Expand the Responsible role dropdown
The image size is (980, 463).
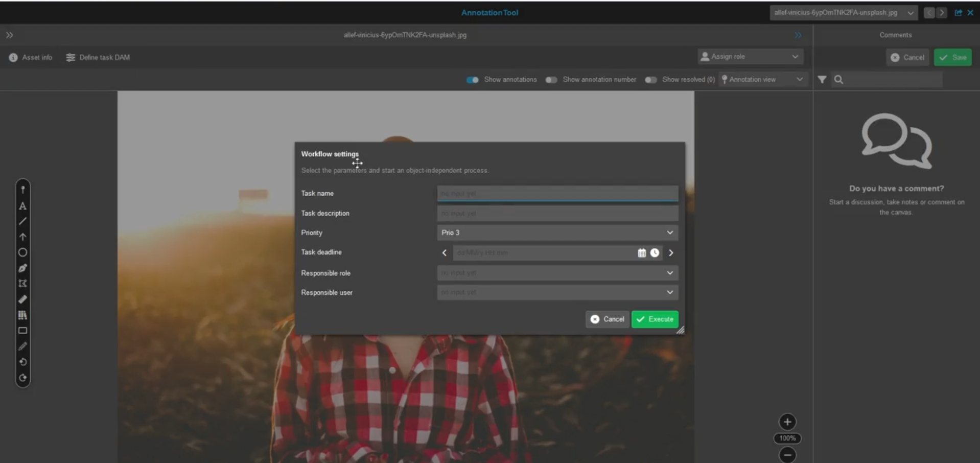[557, 273]
